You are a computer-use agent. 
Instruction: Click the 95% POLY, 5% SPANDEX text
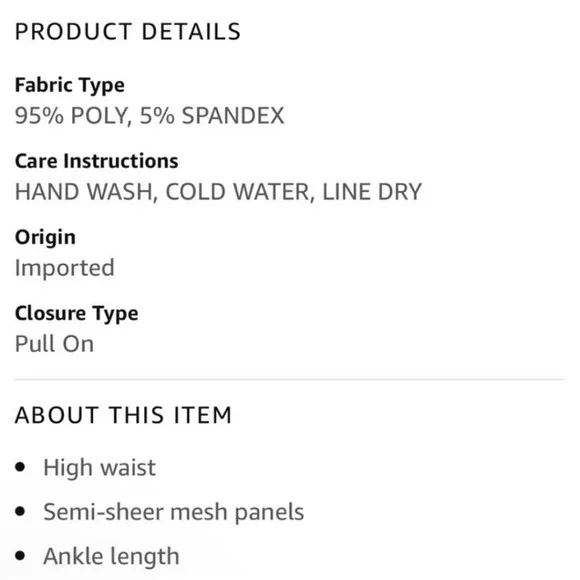pos(149,115)
